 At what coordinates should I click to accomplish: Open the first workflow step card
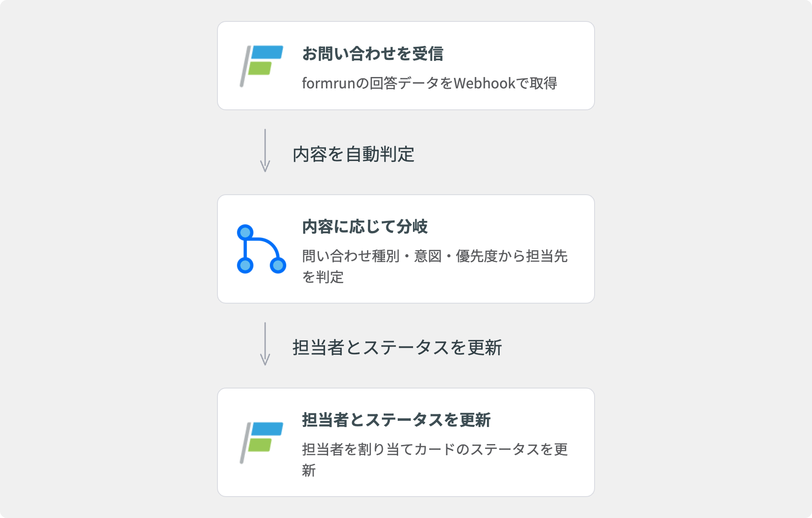pyautogui.click(x=406, y=66)
